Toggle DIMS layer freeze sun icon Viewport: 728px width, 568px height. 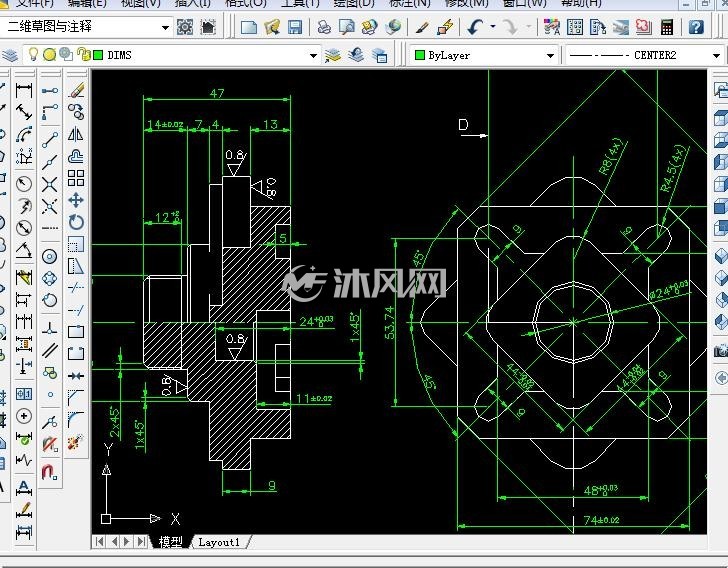coord(49,55)
